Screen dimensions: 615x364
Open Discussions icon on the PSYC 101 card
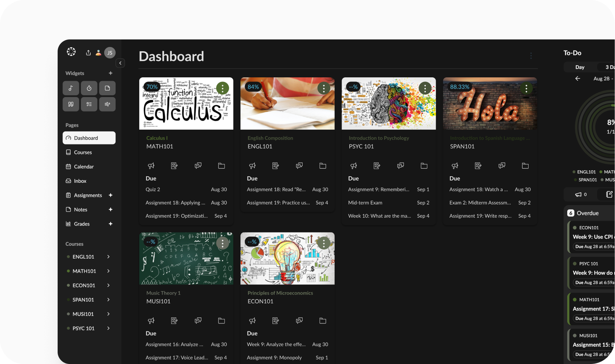tap(400, 166)
